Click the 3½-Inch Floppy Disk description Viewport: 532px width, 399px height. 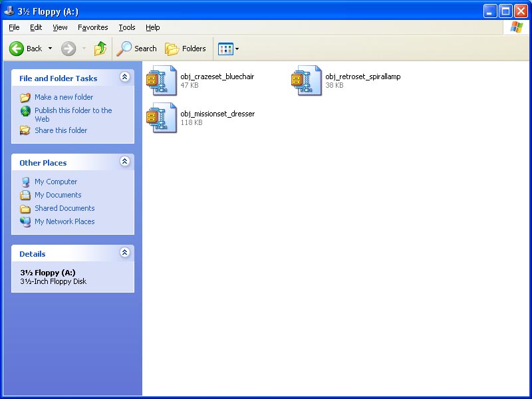pos(53,281)
